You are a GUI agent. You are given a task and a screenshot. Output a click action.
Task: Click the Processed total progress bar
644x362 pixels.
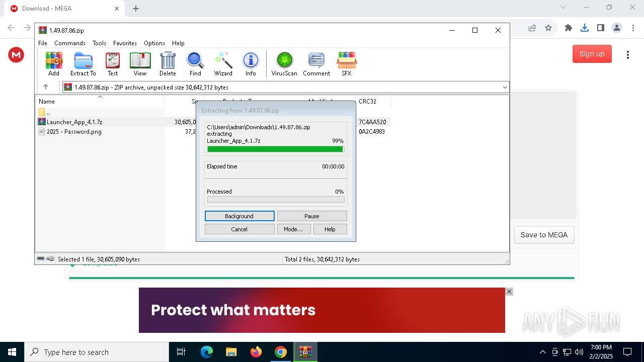pos(276,199)
